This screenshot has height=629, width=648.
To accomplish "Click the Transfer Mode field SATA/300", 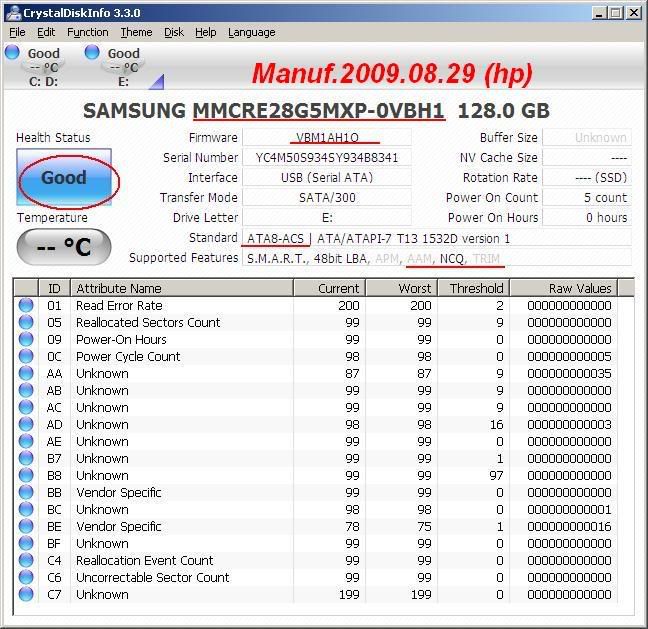I will click(x=327, y=198).
